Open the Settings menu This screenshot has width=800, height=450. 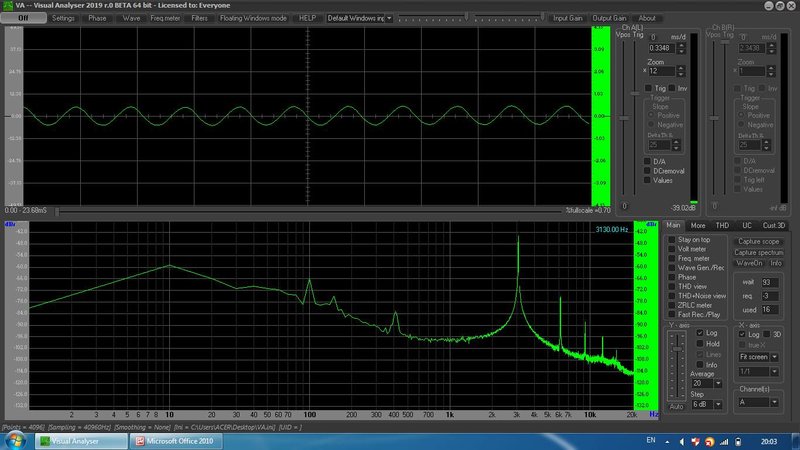[63, 18]
